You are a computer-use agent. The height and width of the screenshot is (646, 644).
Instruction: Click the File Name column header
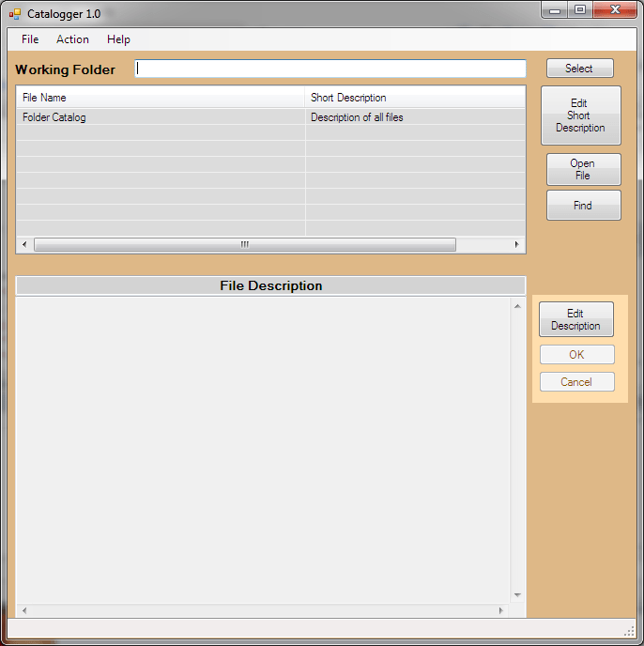160,98
